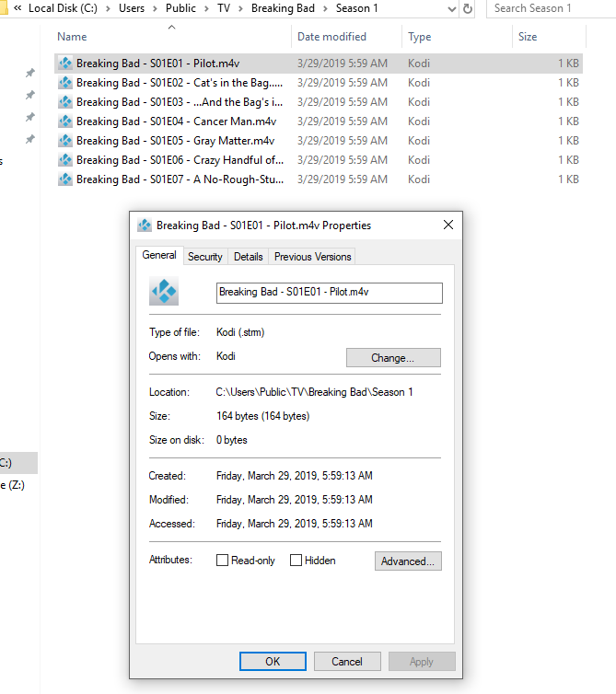Screen dimensions: 616x694
Task: Click the second pin icon in the navigation pane
Action: [30, 95]
